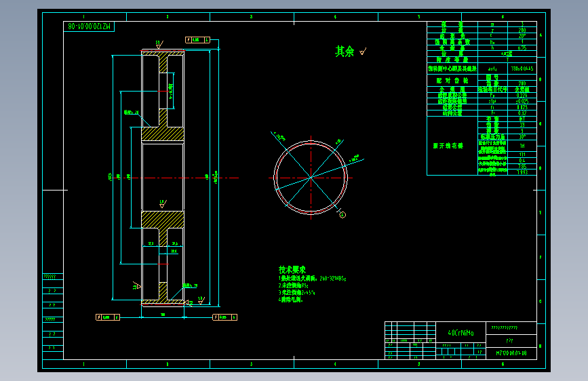Click the requirement line containing 240-321HBS
The image size is (588, 381).
click(x=313, y=279)
